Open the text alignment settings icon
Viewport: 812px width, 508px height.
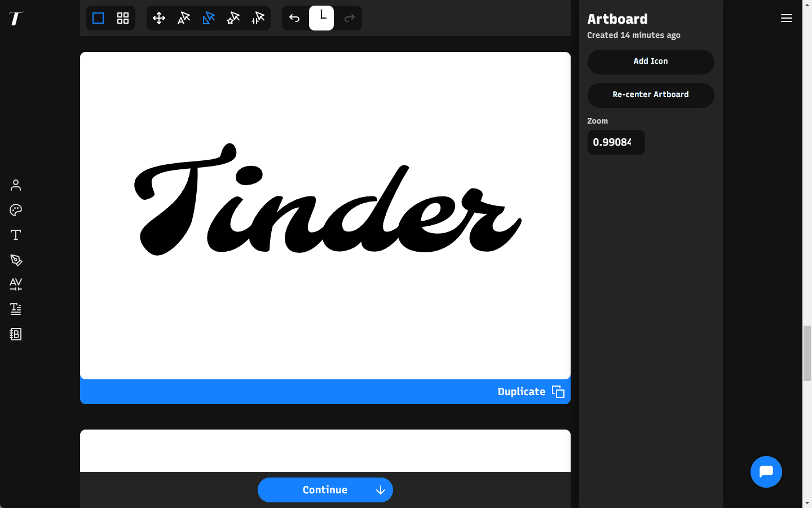(x=15, y=309)
